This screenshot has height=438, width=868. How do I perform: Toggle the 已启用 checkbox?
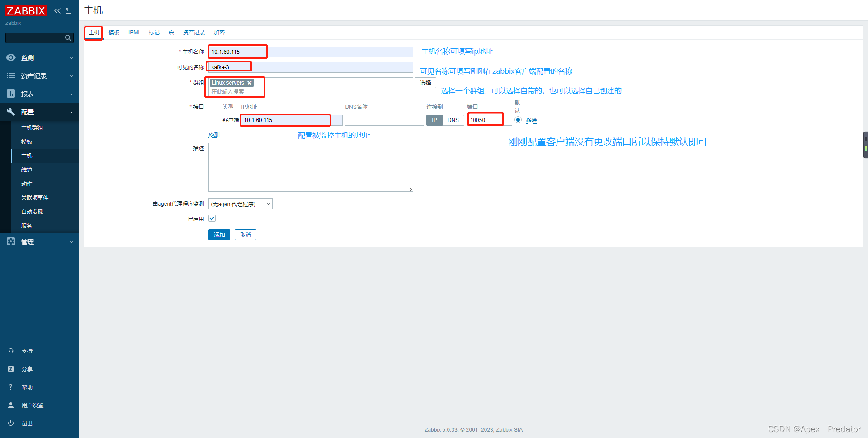[x=212, y=218]
